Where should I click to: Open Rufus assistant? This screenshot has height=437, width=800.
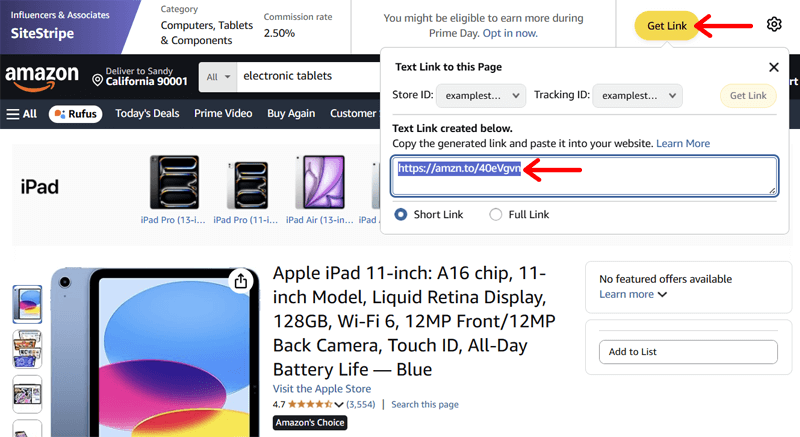(x=76, y=114)
